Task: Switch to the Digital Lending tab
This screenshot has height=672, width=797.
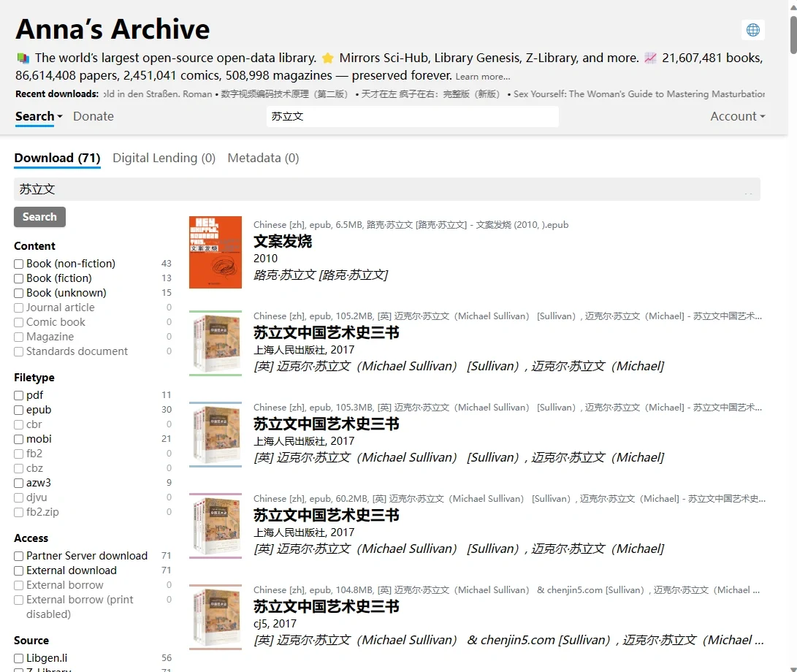Action: click(164, 158)
